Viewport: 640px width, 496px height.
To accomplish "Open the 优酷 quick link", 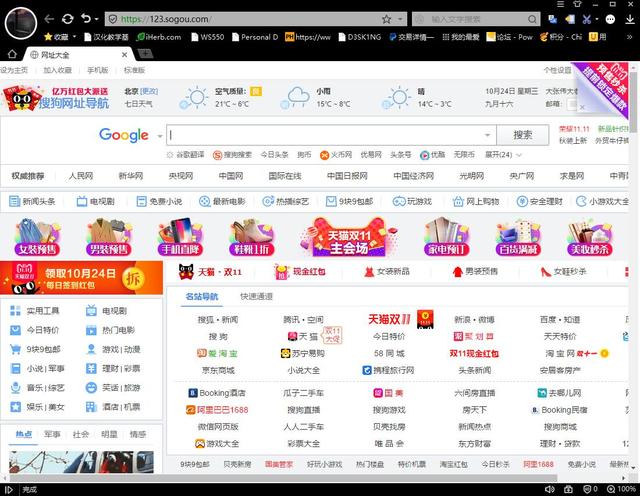I will (x=433, y=155).
